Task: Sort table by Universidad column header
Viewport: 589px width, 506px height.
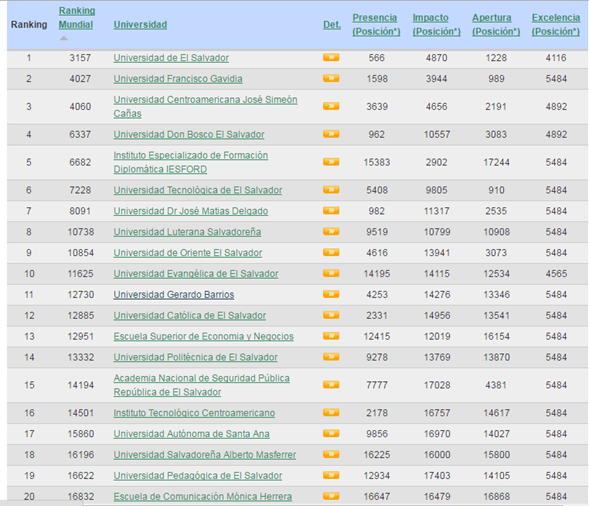Action: (140, 25)
